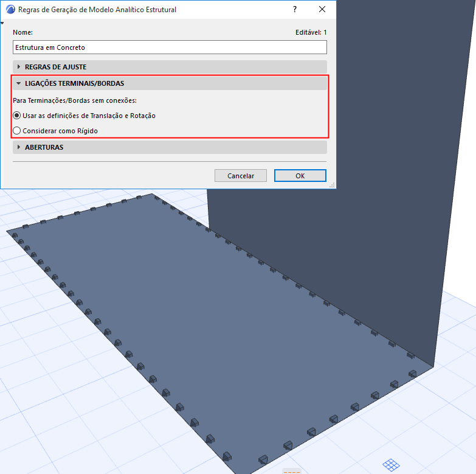Screen dimensions: 476x474
Task: Click the Cancelar button
Action: click(x=240, y=176)
